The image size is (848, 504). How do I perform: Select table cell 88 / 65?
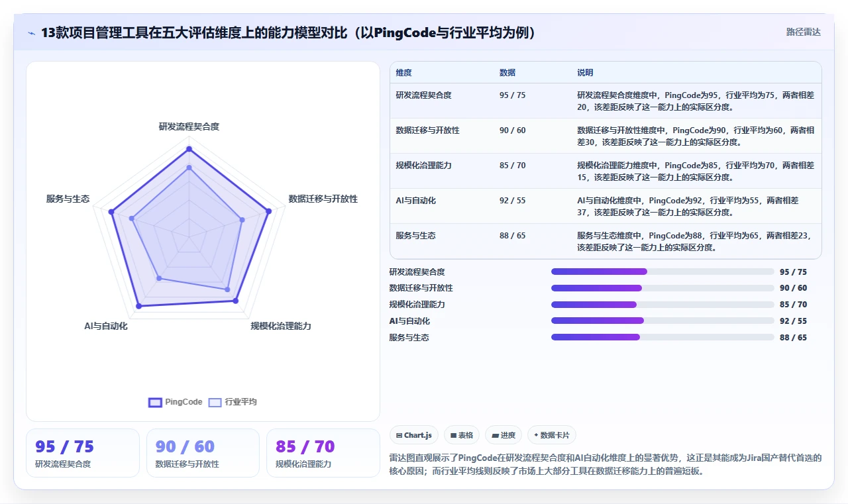click(x=513, y=236)
